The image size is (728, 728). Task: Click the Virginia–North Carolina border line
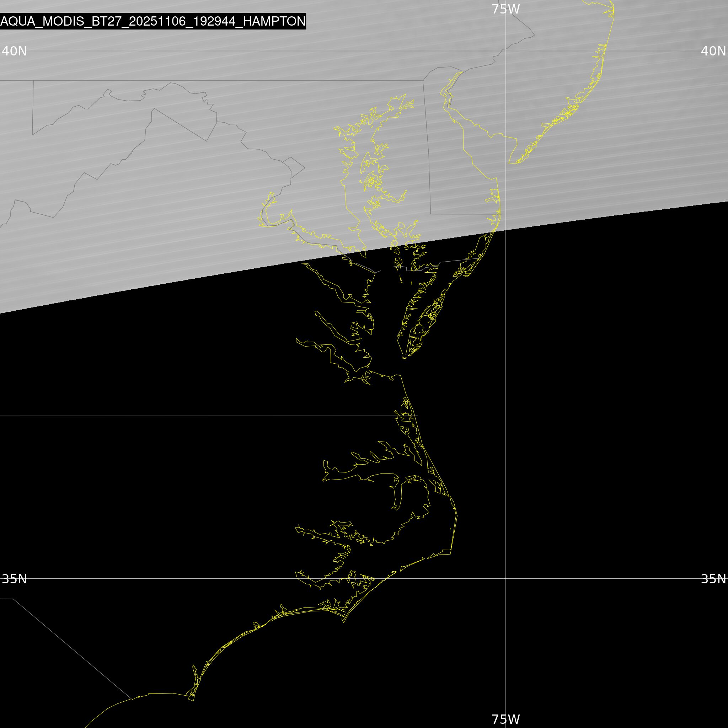point(188,415)
